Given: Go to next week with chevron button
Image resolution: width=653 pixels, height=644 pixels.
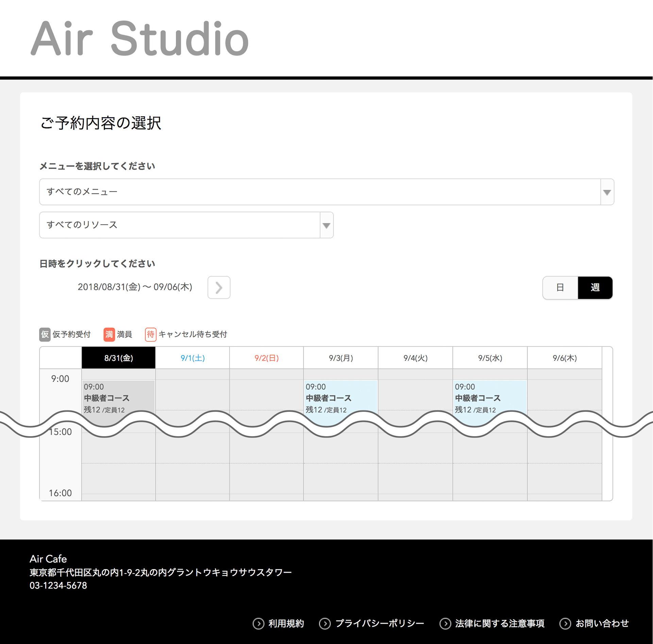Looking at the screenshot, I should pyautogui.click(x=219, y=288).
